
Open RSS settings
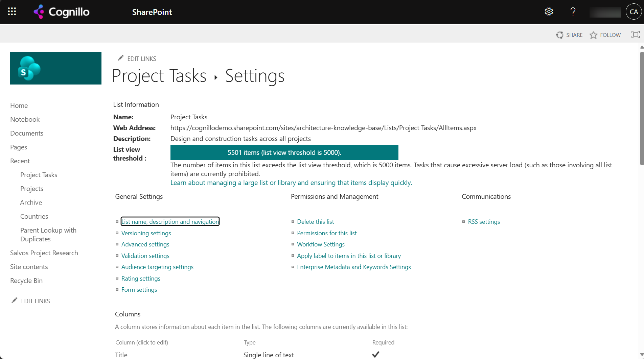click(484, 221)
